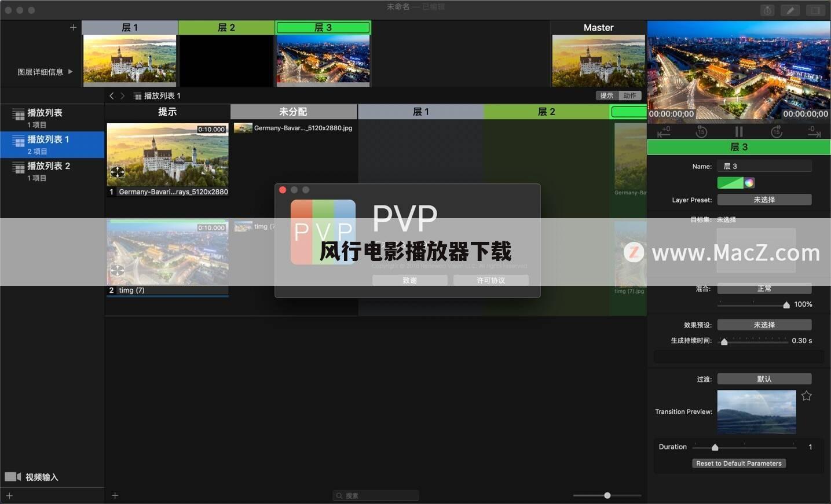Click the timg (7) cue 2 label
This screenshot has width=831, height=504.
tap(131, 290)
